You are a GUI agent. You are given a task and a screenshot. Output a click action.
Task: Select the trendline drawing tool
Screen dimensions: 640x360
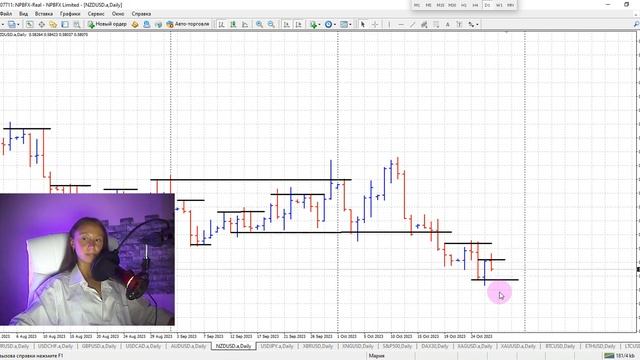413,24
